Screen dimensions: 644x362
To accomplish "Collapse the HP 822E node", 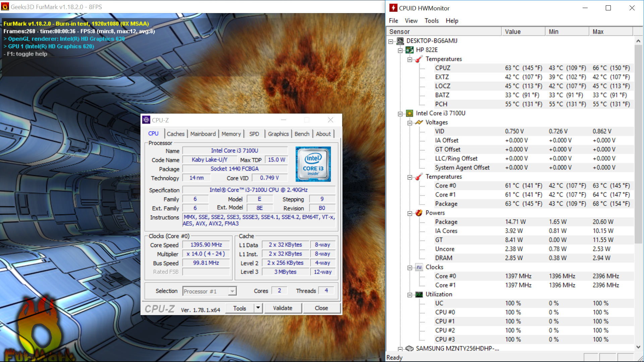I will (400, 51).
